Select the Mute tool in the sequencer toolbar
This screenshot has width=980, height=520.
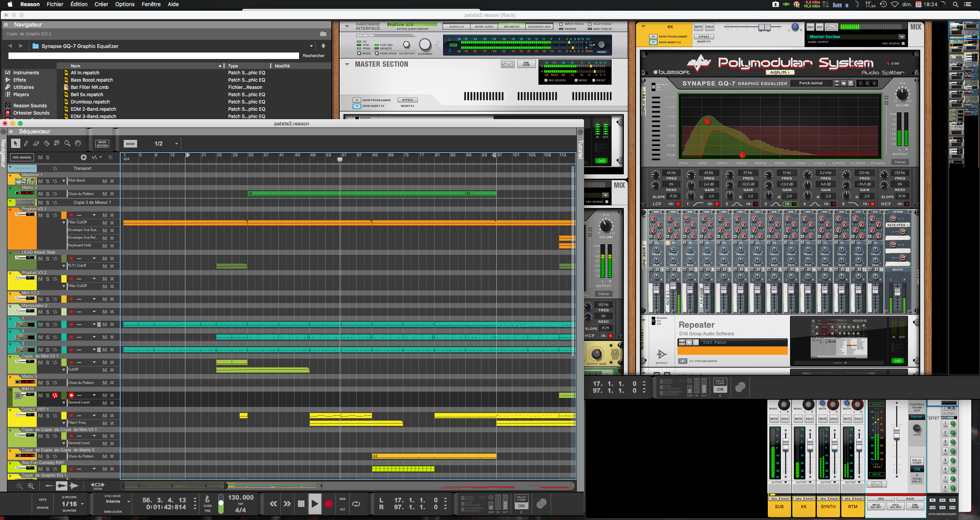(57, 143)
